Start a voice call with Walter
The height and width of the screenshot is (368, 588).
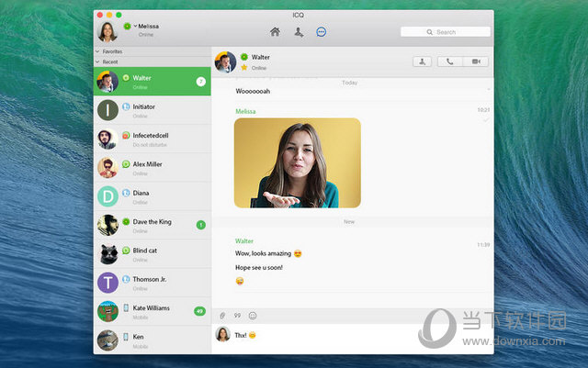click(x=449, y=61)
